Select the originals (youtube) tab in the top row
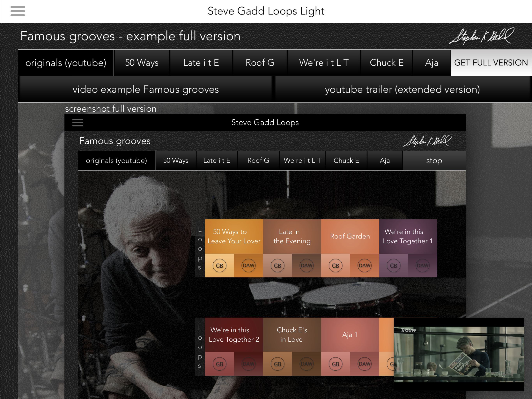Screen dimensions: 532x399 [66, 63]
